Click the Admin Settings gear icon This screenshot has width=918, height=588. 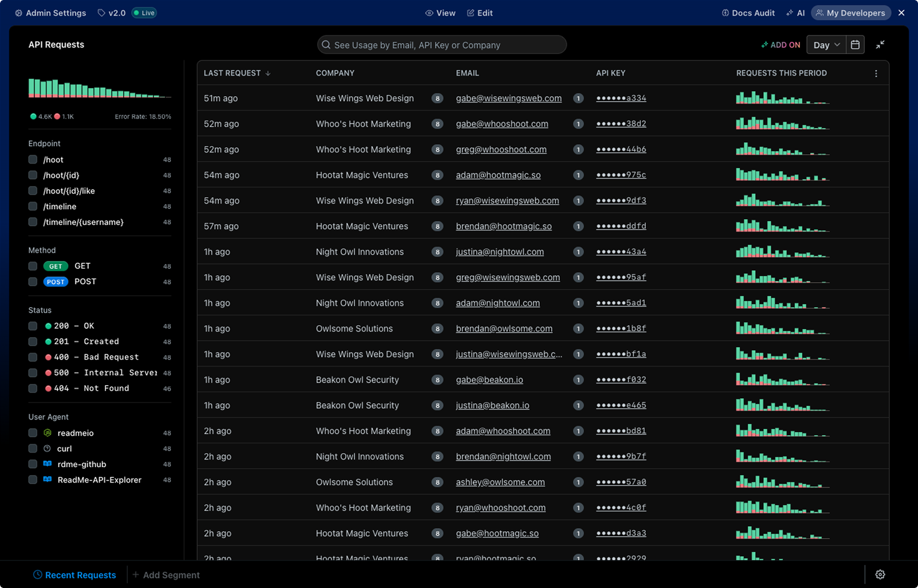click(x=17, y=12)
